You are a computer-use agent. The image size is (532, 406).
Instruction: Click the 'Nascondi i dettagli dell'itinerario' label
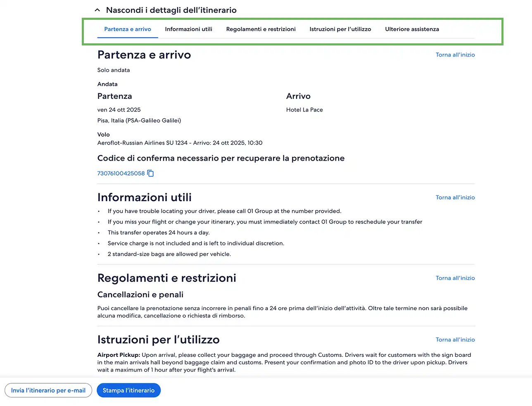tap(171, 10)
